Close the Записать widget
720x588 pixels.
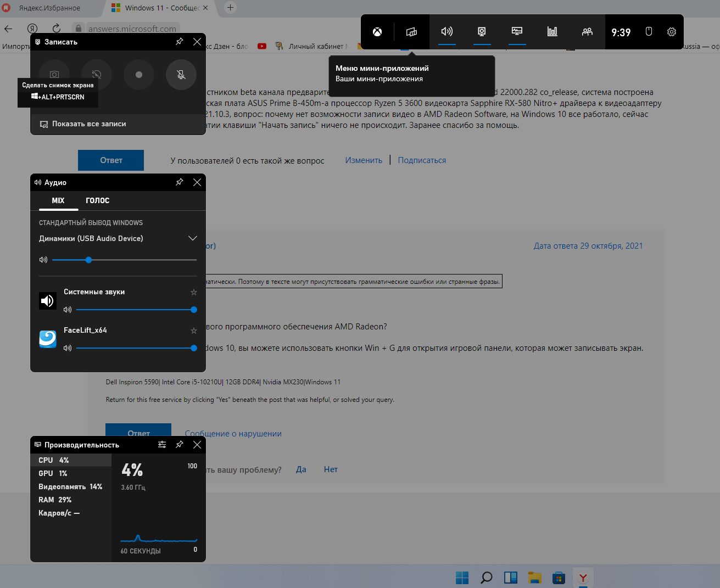pyautogui.click(x=197, y=42)
